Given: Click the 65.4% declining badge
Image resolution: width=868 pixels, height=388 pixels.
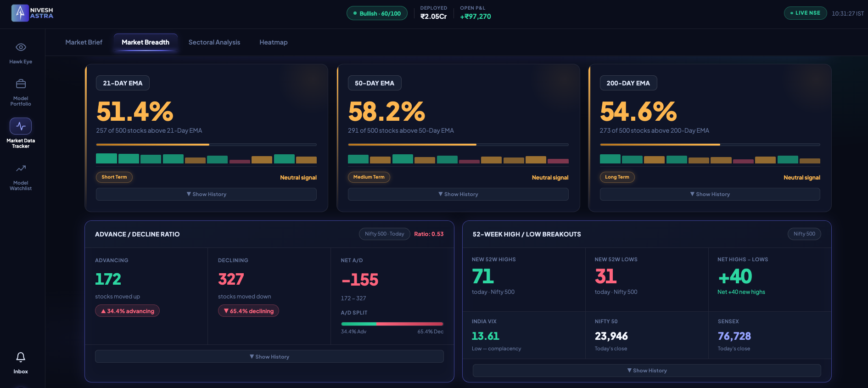Looking at the screenshot, I should (x=248, y=311).
